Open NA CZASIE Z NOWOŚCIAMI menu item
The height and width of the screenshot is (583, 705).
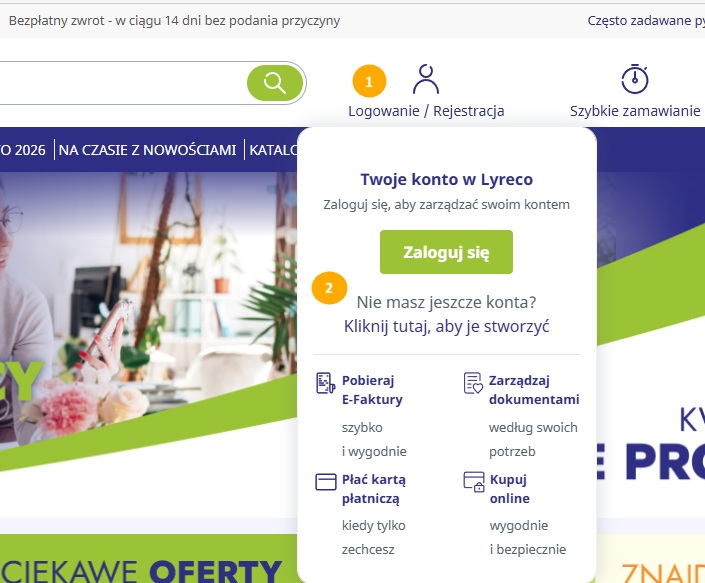pyautogui.click(x=147, y=150)
